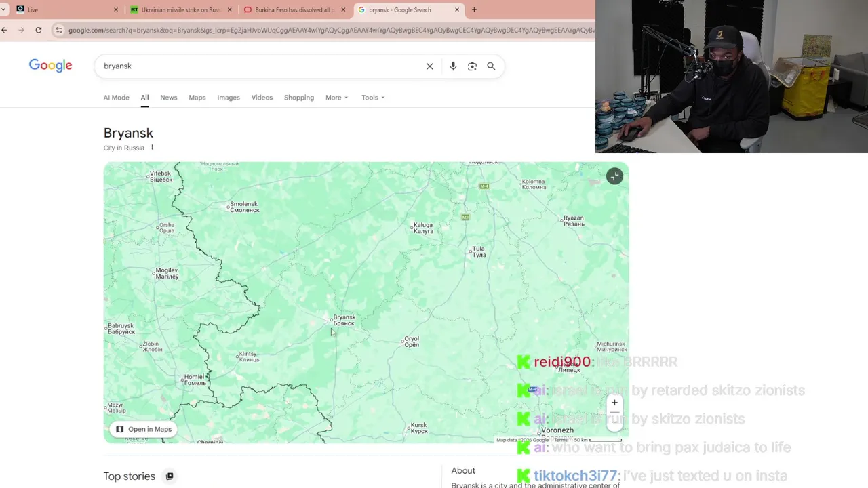This screenshot has width=868, height=488.
Task: Click the Open in Maps button
Action: click(143, 429)
